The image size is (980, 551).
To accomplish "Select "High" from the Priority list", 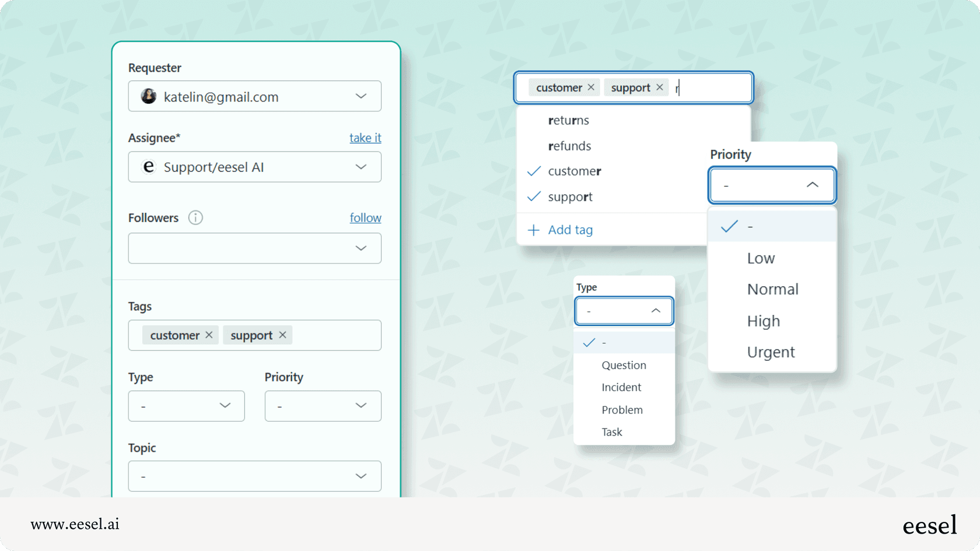I will 763,321.
